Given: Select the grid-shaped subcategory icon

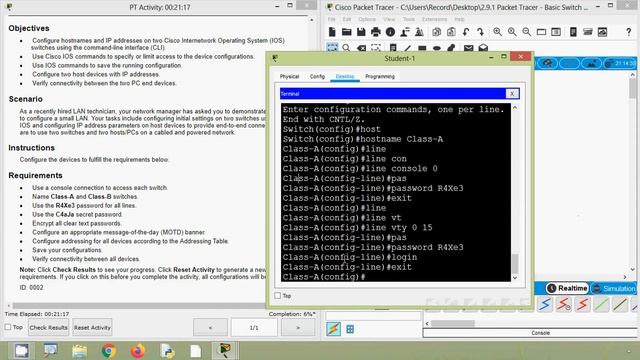Looking at the screenshot, I should (x=350, y=329).
